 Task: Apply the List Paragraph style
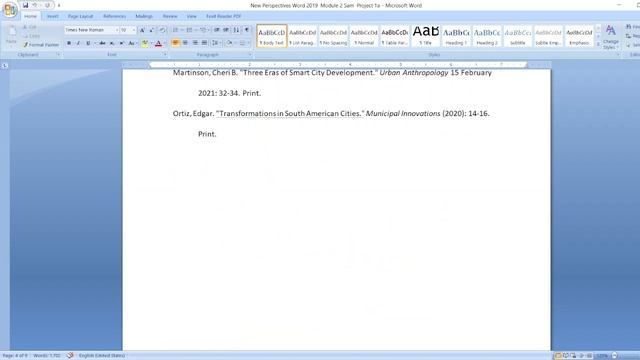click(302, 36)
